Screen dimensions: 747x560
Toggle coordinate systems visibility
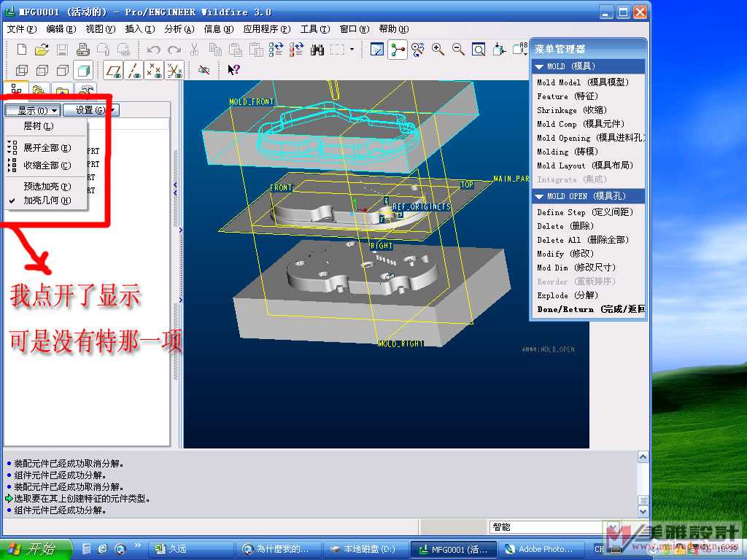[x=174, y=71]
